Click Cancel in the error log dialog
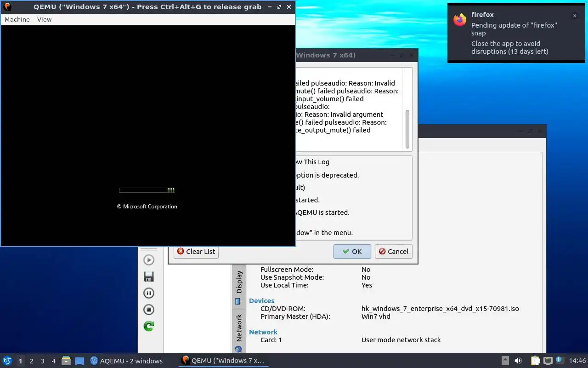Viewport: 588px width, 368px height. coord(394,251)
